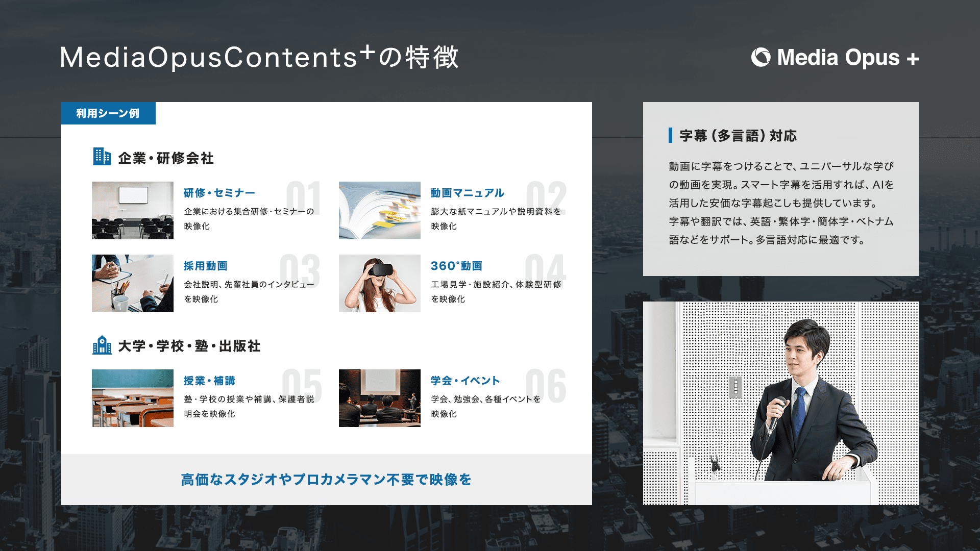Viewport: 980px width, 551px height.
Task: Click the 企業・研修会社 section title
Action: tap(166, 158)
